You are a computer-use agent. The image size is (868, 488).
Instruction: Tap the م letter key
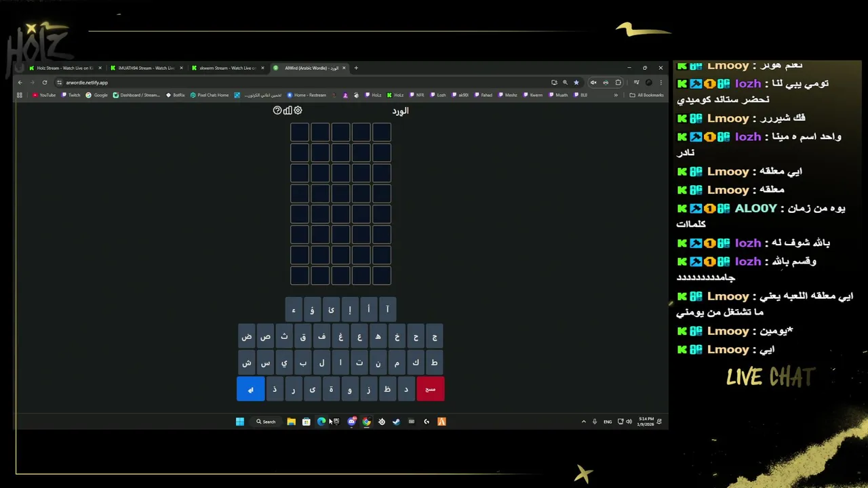(x=397, y=363)
